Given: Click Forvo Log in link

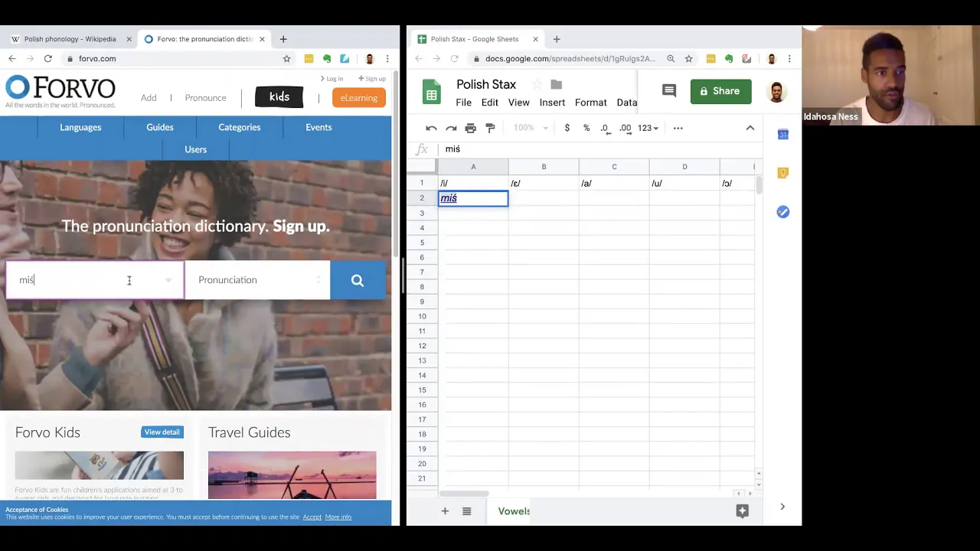Looking at the screenshot, I should coord(332,79).
